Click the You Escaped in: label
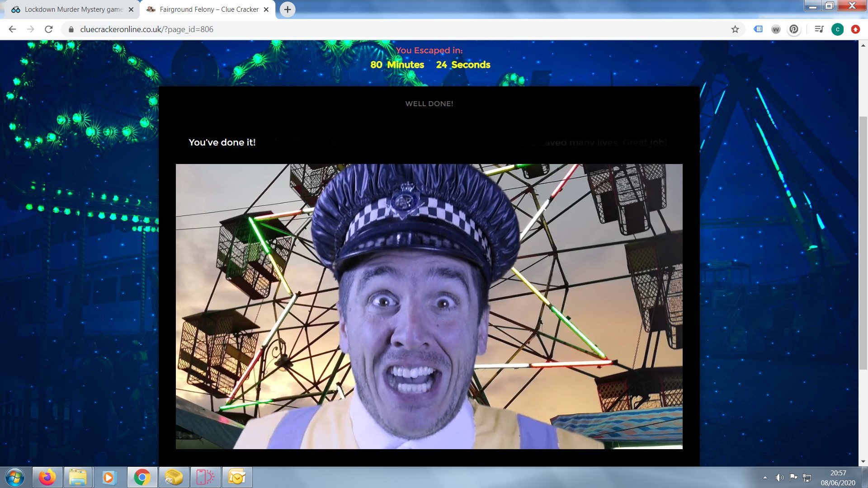The width and height of the screenshot is (868, 488). (429, 50)
